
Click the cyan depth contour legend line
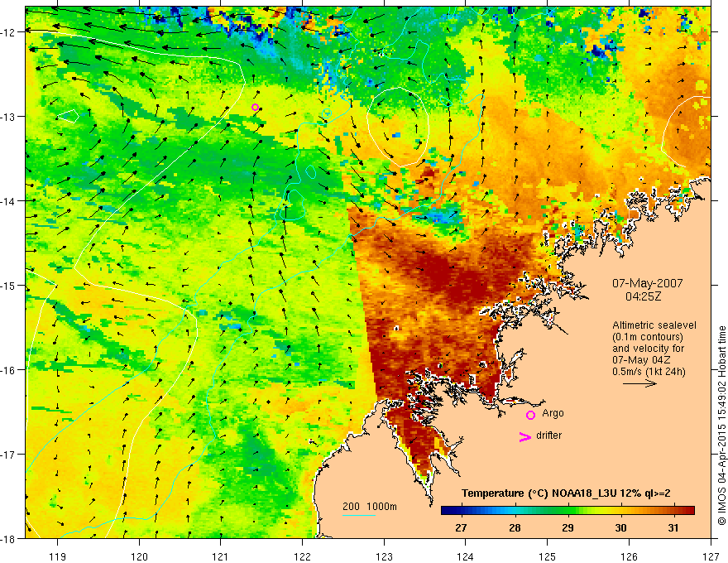(x=358, y=515)
